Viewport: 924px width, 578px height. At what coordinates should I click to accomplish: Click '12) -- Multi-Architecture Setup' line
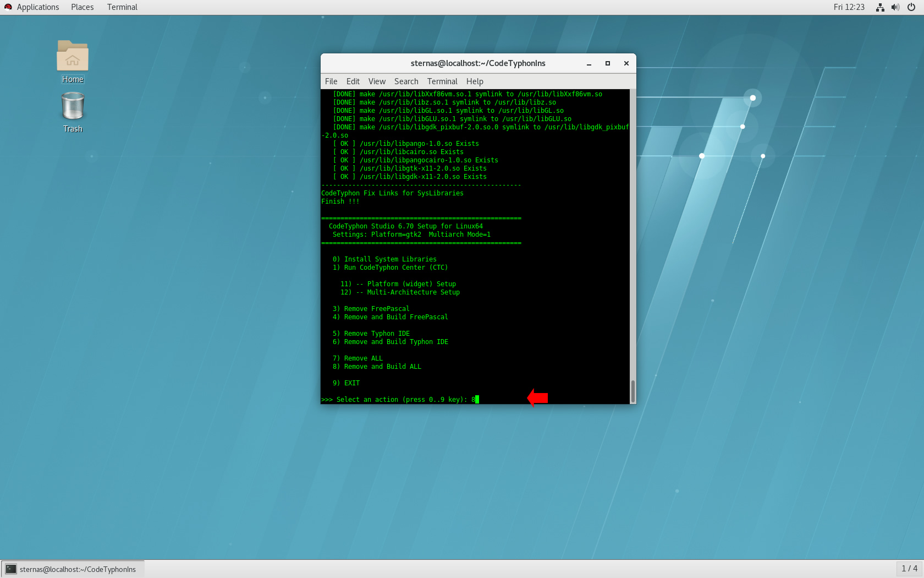tap(400, 292)
